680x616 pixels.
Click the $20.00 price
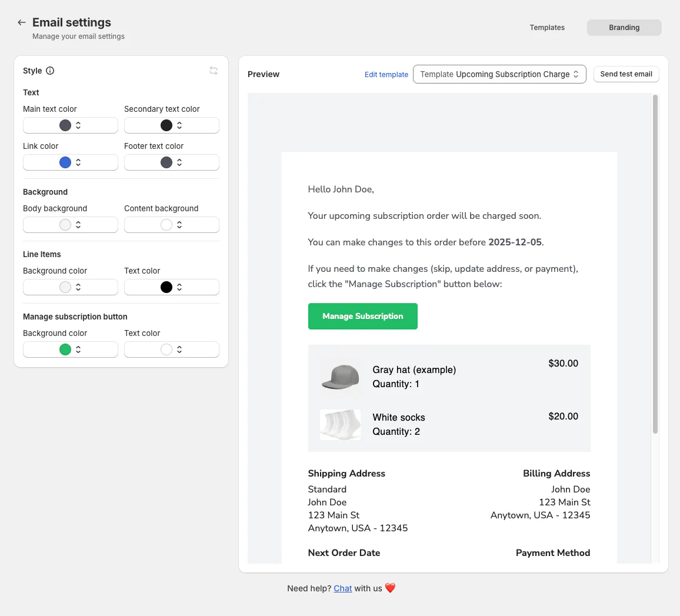[x=563, y=416]
